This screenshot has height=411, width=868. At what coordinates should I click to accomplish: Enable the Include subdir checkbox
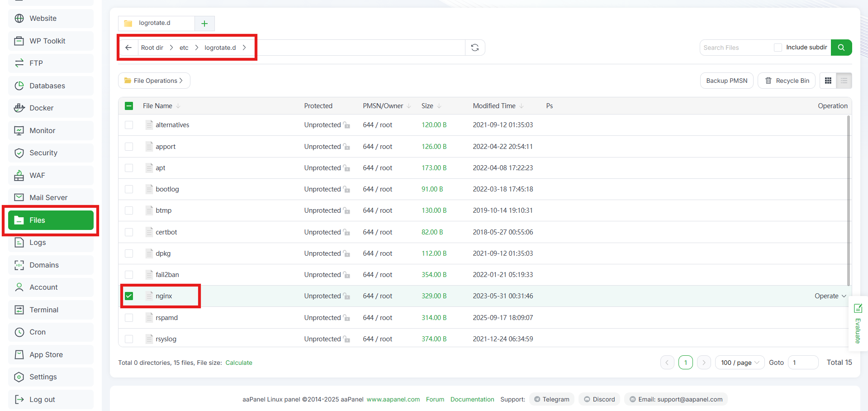tap(778, 48)
